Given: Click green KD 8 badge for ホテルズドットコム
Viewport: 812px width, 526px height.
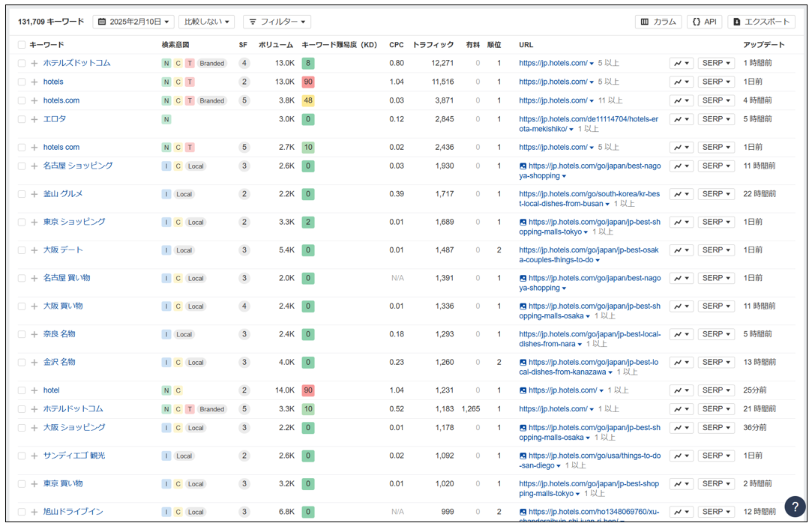Looking at the screenshot, I should tap(308, 63).
